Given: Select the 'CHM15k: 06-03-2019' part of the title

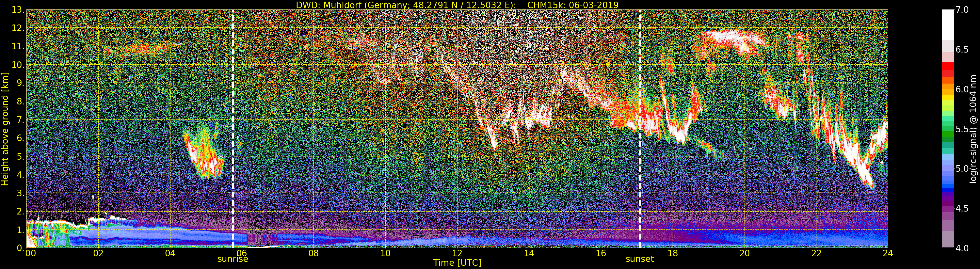Looking at the screenshot, I should point(572,5).
